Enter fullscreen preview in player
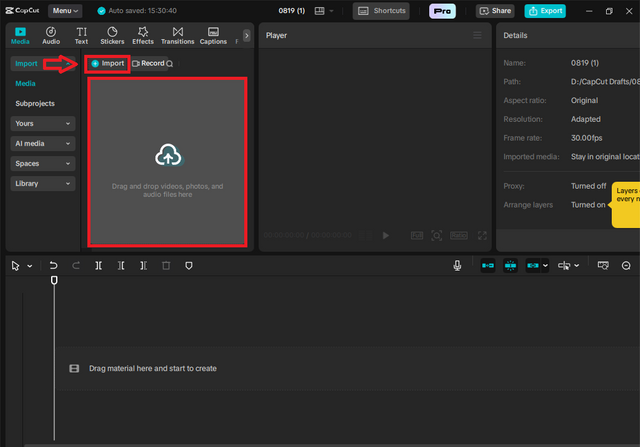The width and height of the screenshot is (640, 447). click(x=482, y=236)
